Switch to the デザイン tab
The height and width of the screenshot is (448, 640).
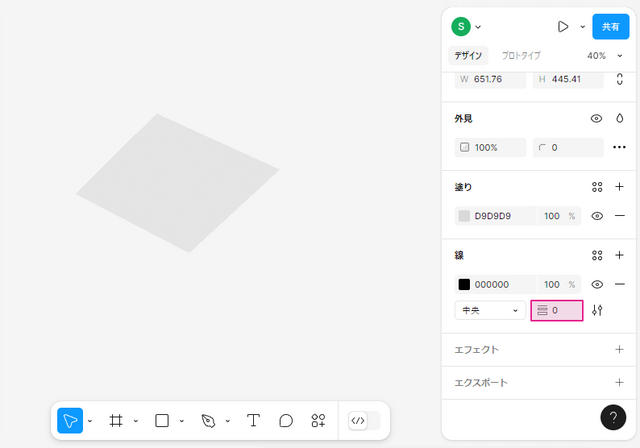468,55
